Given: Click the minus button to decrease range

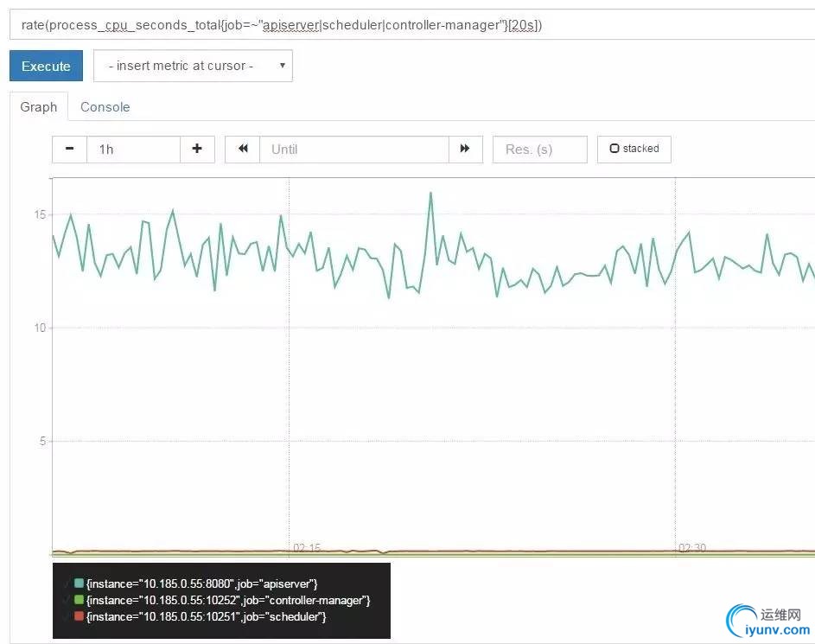Looking at the screenshot, I should pos(69,150).
